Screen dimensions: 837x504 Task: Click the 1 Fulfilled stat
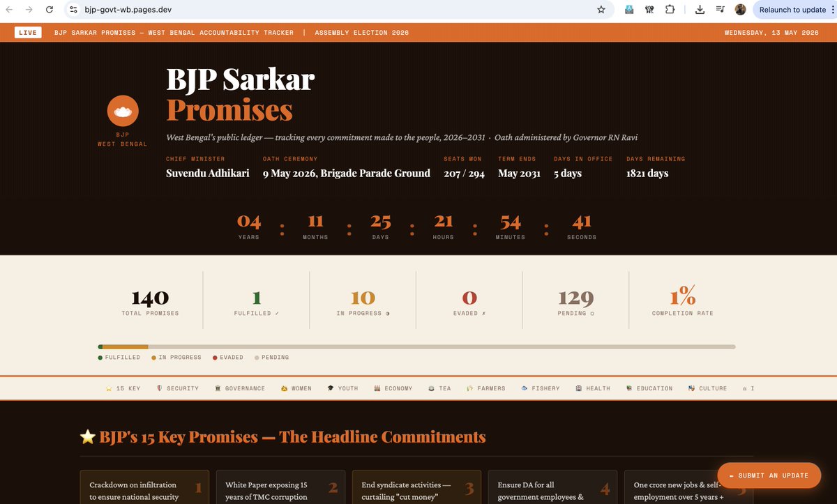pos(257,300)
